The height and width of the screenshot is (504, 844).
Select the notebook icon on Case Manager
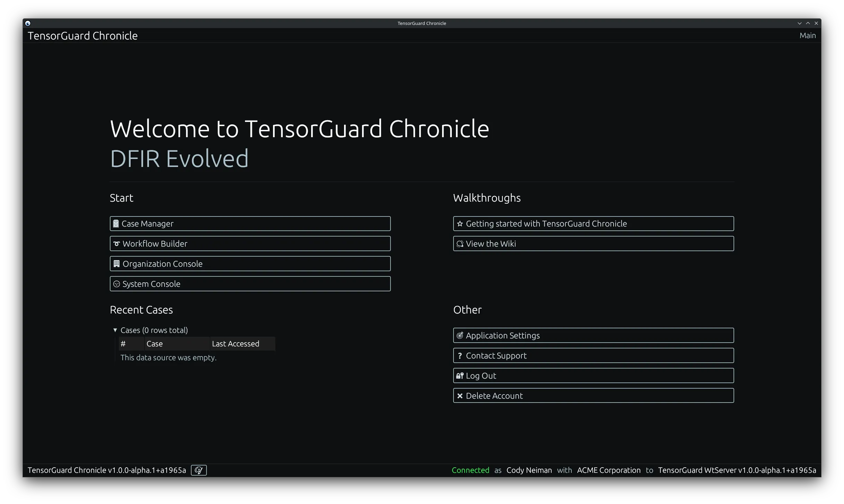pos(116,223)
